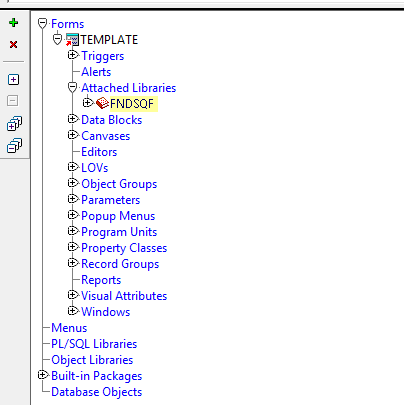This screenshot has width=404, height=405.
Task: Select the Windows tree item
Action: coord(106,312)
